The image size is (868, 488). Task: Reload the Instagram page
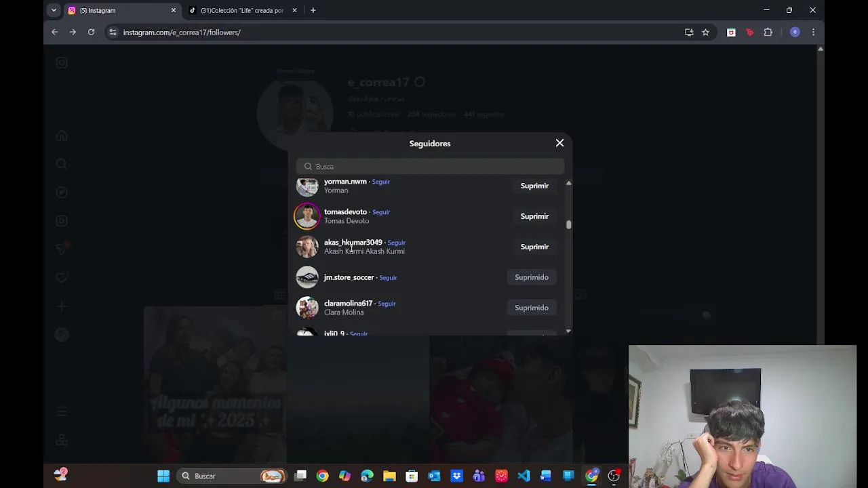(91, 32)
